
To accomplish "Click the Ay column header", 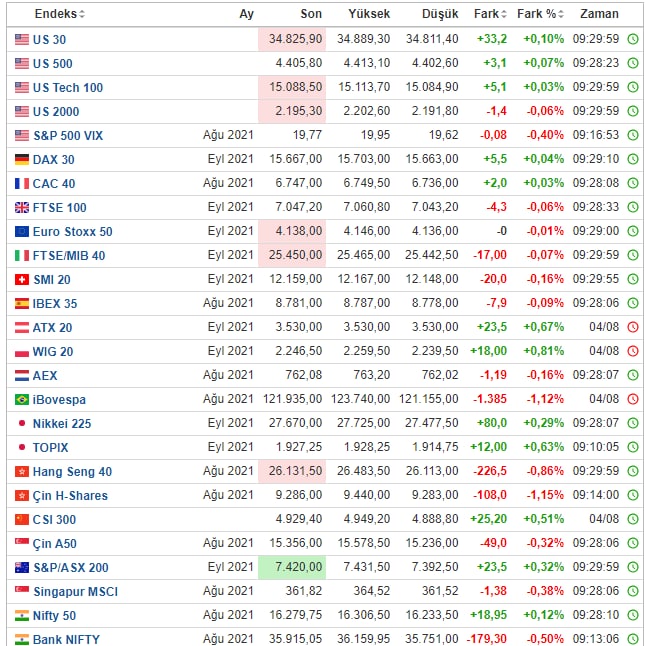I will click(x=247, y=14).
